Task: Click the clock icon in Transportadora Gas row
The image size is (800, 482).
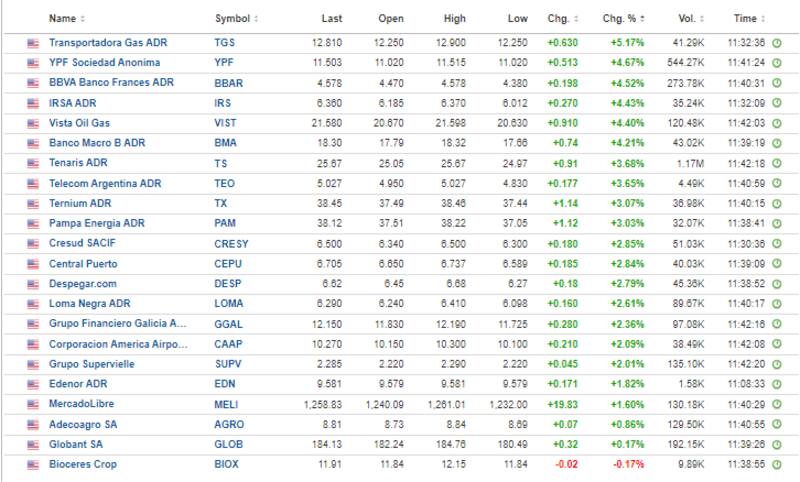Action: (777, 43)
